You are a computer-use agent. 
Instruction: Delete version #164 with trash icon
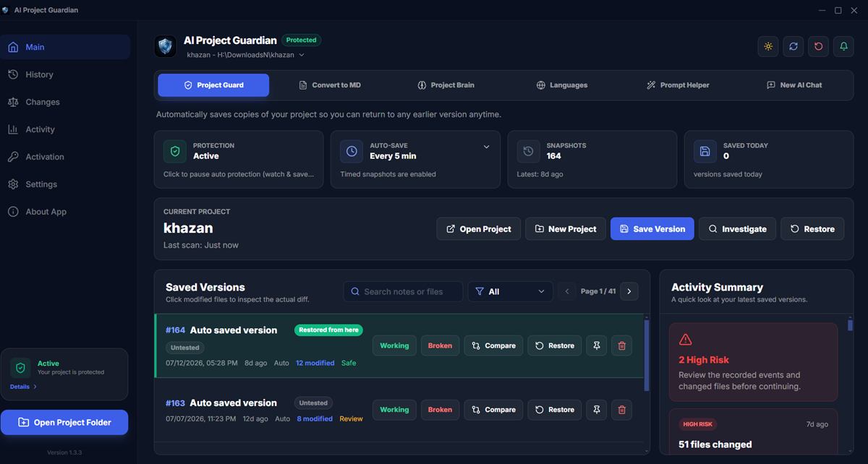point(622,345)
